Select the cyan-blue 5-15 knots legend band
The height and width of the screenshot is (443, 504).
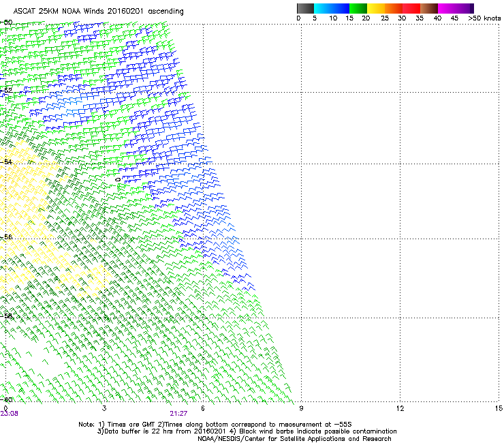pos(332,8)
